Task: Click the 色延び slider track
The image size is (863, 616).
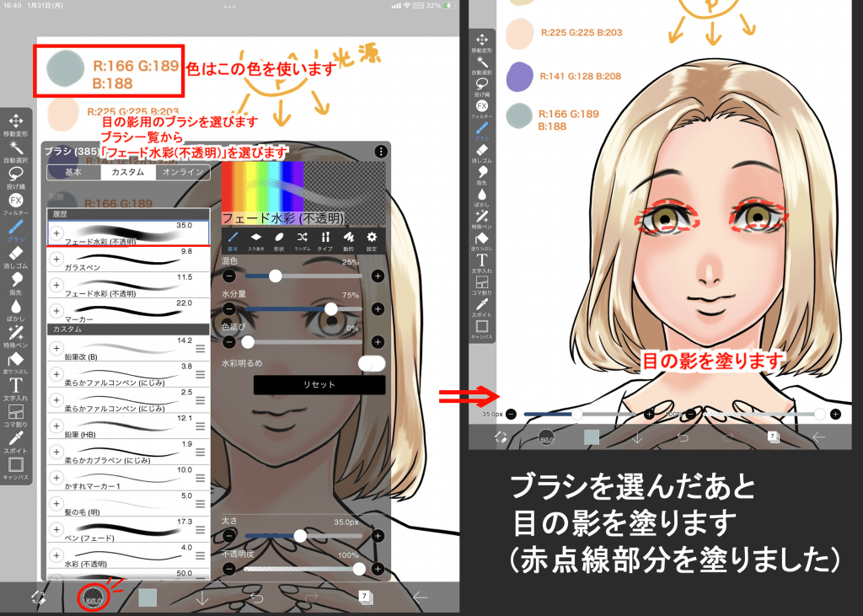Action: pyautogui.click(x=303, y=342)
